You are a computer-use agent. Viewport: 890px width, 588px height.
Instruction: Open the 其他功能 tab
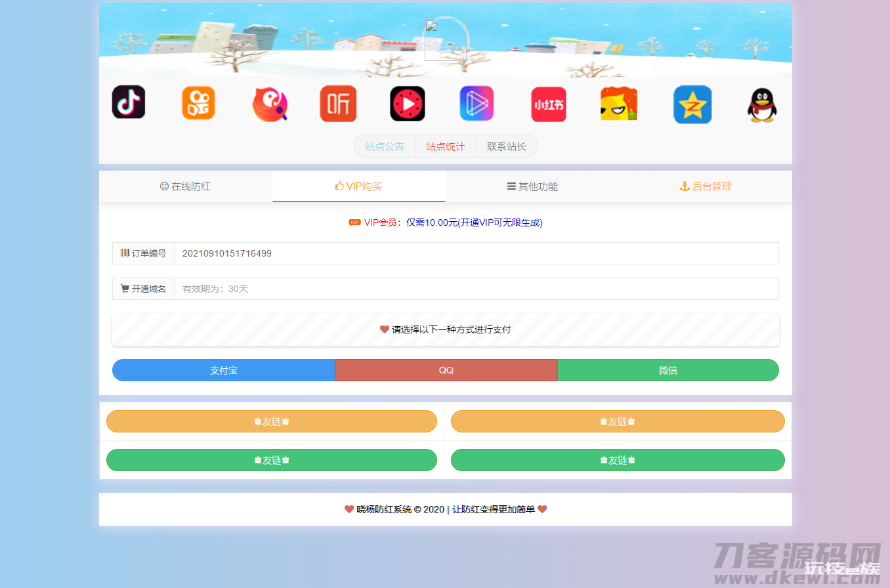click(532, 186)
